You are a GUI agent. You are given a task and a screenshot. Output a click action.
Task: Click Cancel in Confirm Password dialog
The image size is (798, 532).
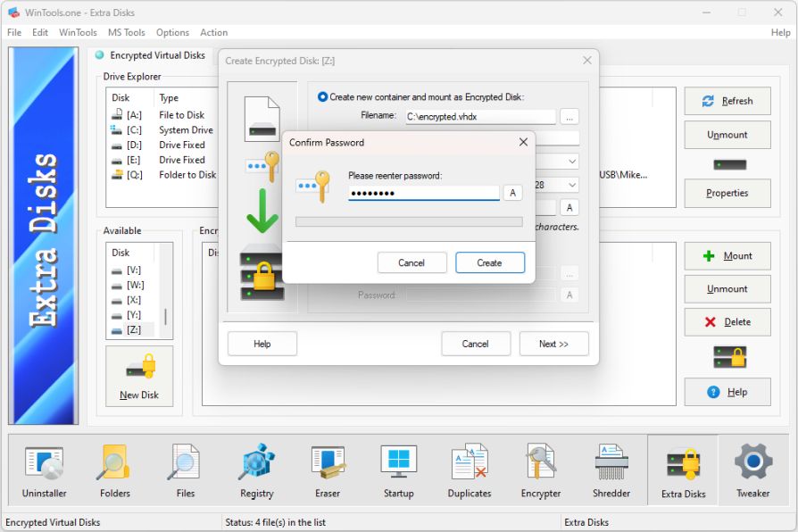(411, 262)
